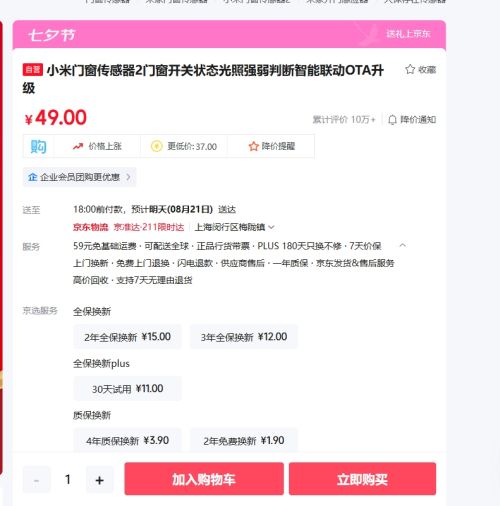This screenshot has height=506, width=500.
Task: Open the 七夕节 promotion banner
Action: click(x=229, y=34)
